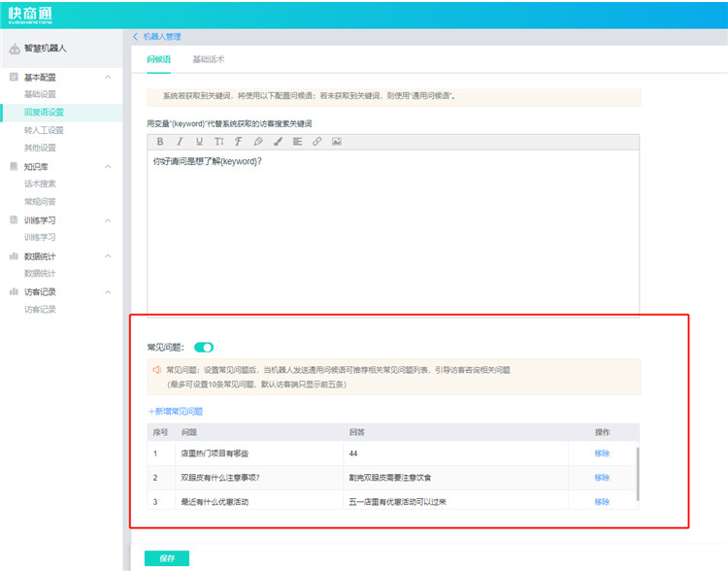Viewport: 728px width, 571px height.
Task: Collapse the 访客记录 menu group
Action: [108, 292]
